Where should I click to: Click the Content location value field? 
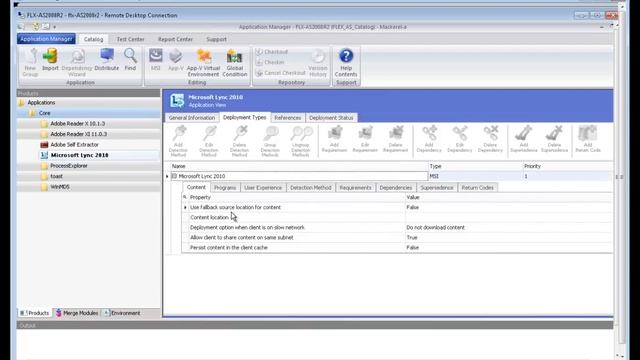coord(508,217)
